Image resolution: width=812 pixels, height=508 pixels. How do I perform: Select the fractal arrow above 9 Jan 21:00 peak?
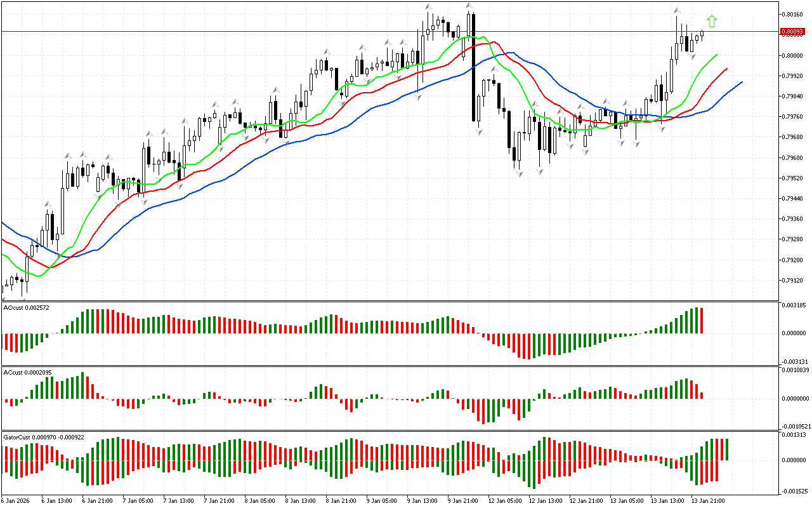tap(469, 6)
